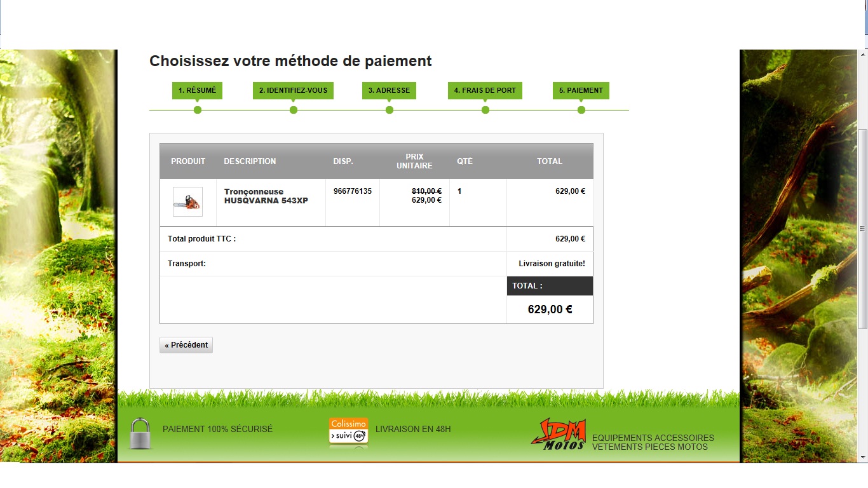Click the Choisissez votre méthode de paiement heading
This screenshot has height=488, width=868.
pyautogui.click(x=290, y=61)
